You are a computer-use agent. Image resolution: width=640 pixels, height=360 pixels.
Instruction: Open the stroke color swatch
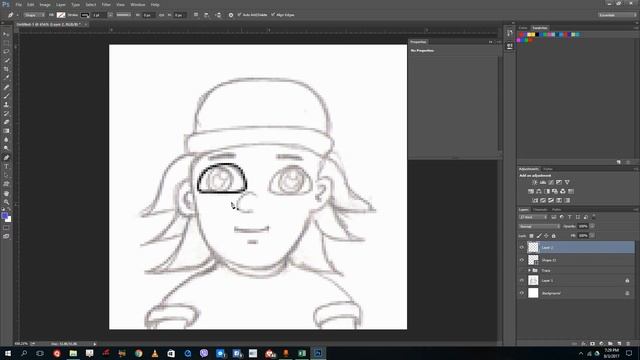85,15
